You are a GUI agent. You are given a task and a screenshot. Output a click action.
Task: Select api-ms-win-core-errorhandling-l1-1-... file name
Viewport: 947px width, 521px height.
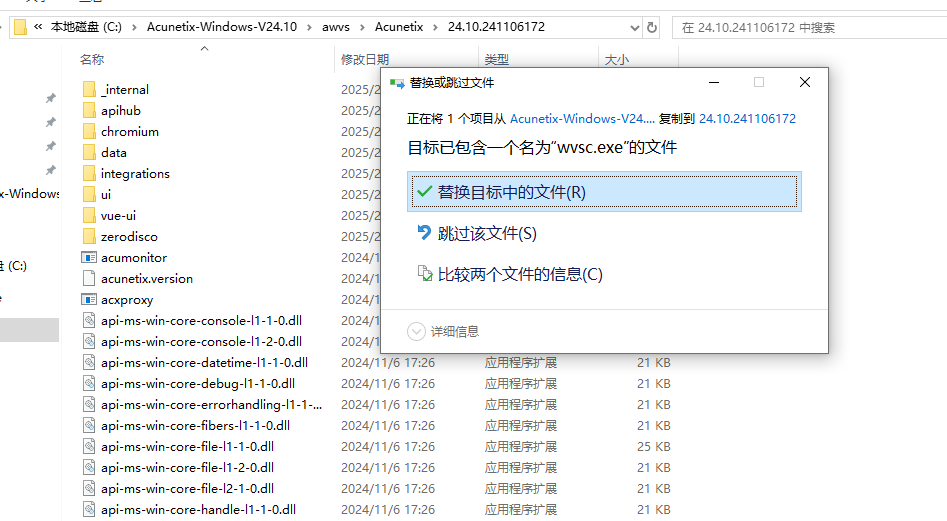tap(211, 404)
